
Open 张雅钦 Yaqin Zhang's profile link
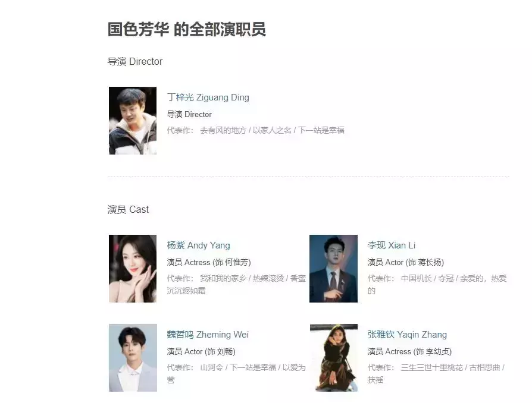tap(407, 335)
